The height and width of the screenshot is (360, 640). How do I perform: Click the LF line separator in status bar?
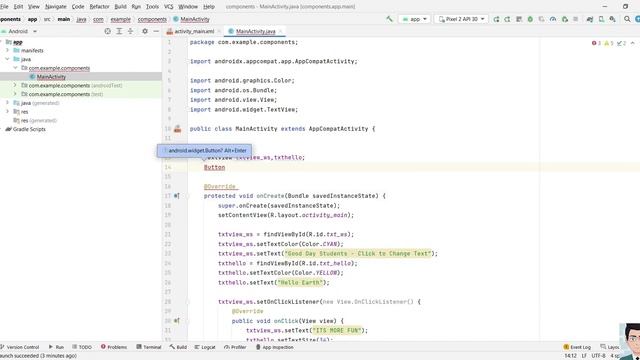point(584,356)
